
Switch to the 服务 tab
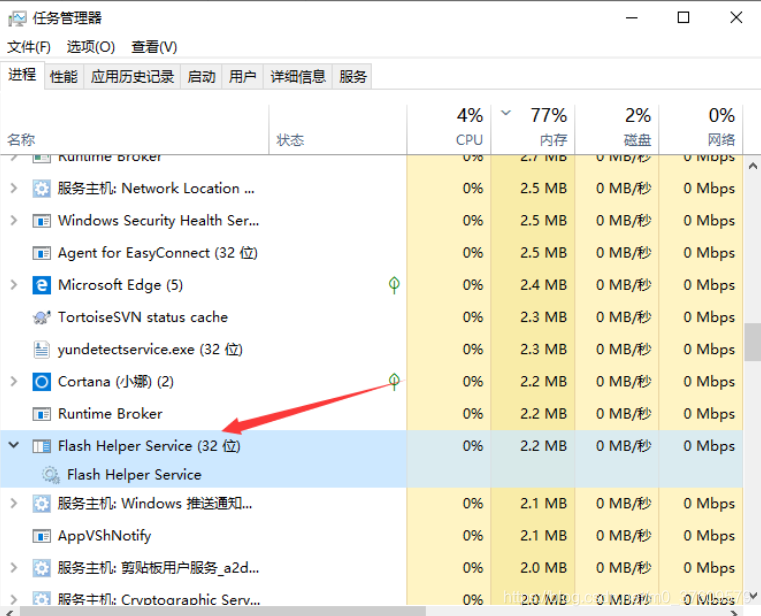click(x=353, y=77)
